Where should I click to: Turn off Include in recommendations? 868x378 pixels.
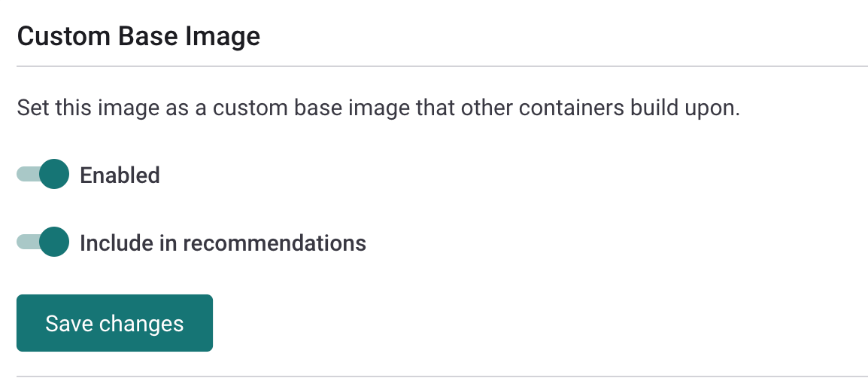43,242
